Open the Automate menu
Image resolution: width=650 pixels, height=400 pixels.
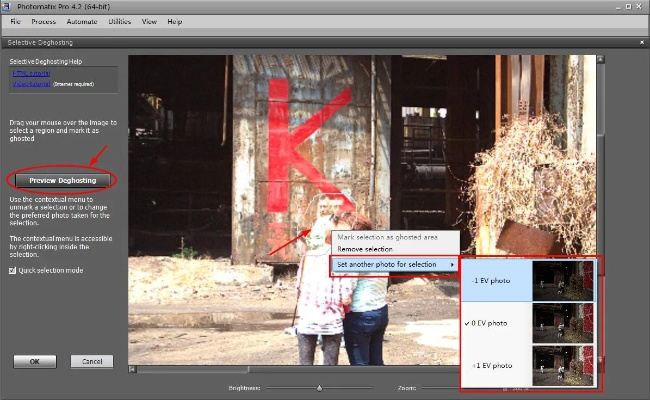pos(83,21)
